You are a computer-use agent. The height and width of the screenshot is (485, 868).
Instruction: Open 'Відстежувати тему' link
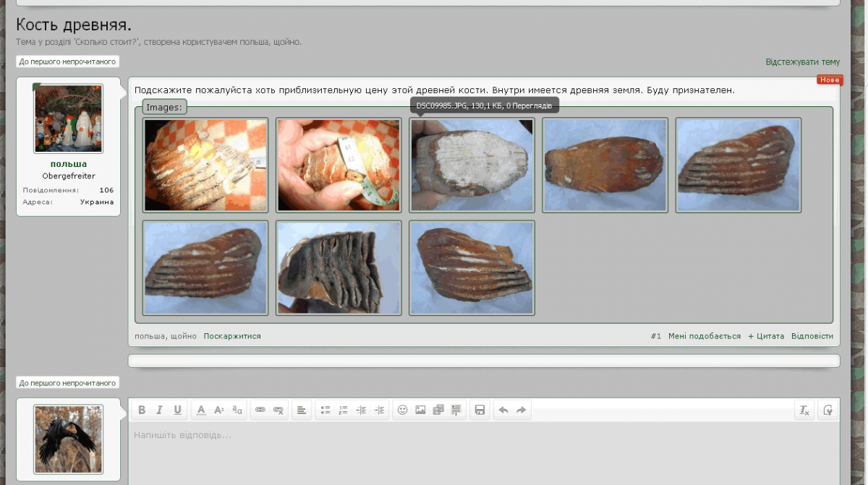point(802,62)
